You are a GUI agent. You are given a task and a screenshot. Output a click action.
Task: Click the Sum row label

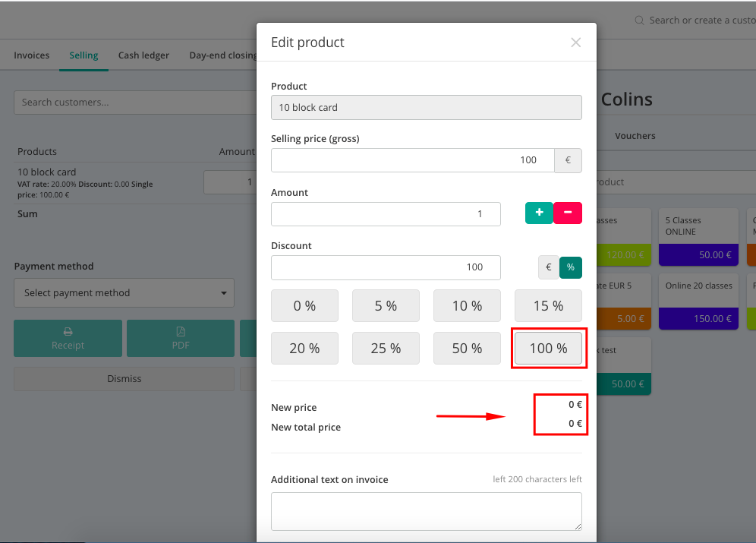point(27,213)
